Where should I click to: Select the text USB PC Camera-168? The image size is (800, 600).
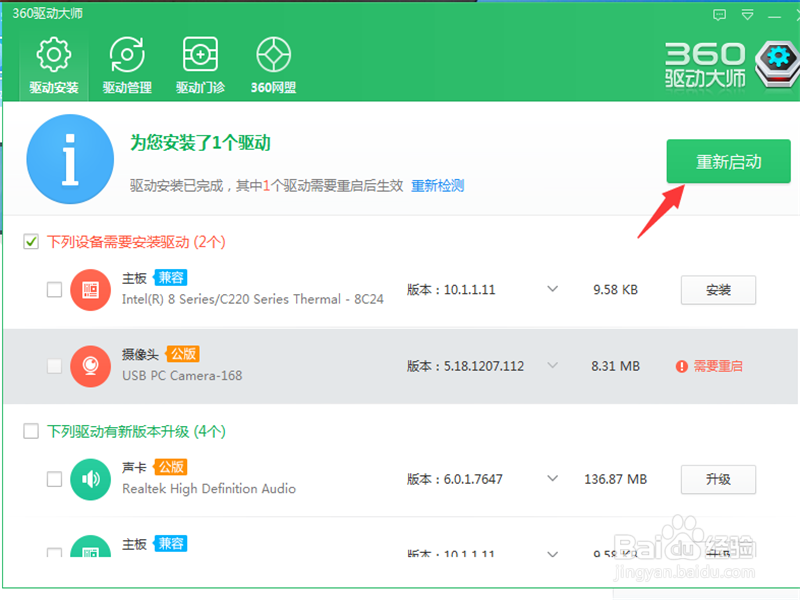(x=182, y=376)
